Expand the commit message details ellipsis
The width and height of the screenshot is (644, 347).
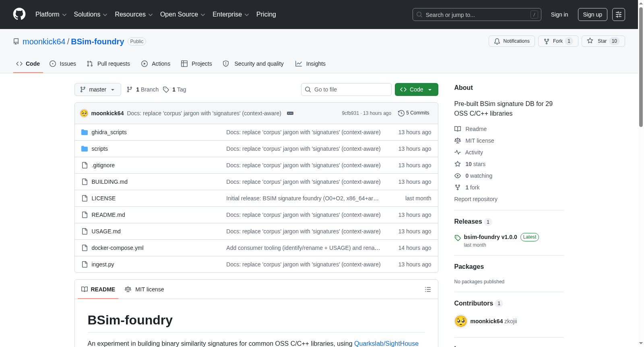290,113
